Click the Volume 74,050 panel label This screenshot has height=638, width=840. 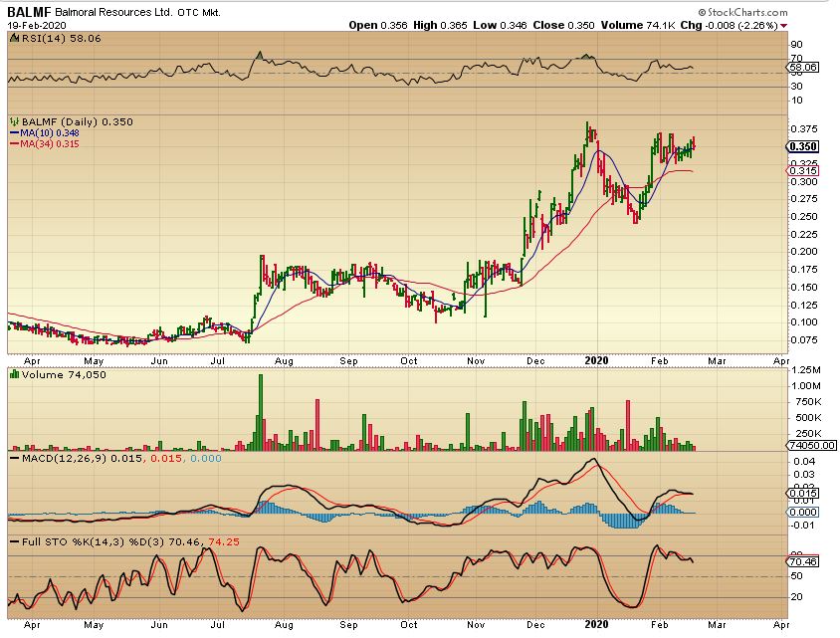(x=64, y=374)
